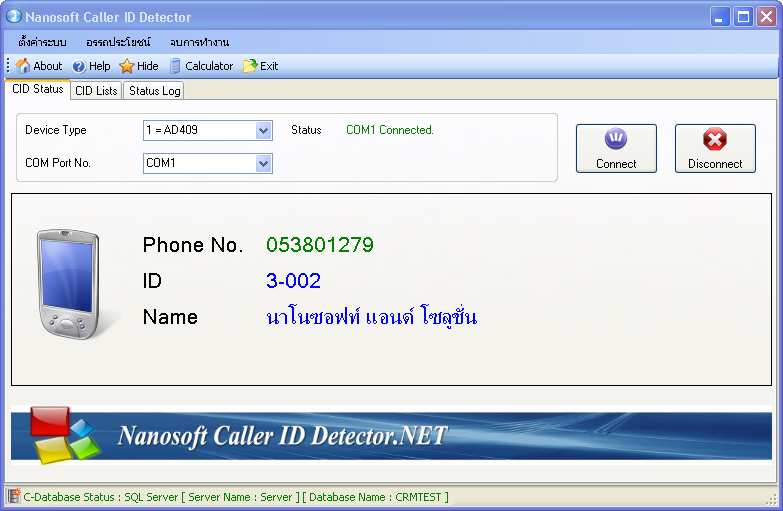This screenshot has width=783, height=511.
Task: Click the caller name นาโนซอฟท์ แอนด์ โซลูชั่น
Action: coord(372,317)
